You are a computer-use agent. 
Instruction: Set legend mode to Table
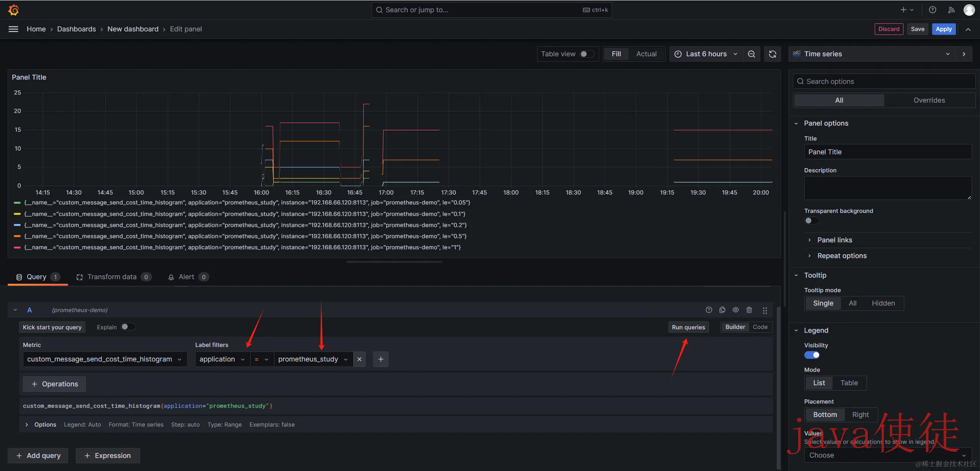coord(849,383)
